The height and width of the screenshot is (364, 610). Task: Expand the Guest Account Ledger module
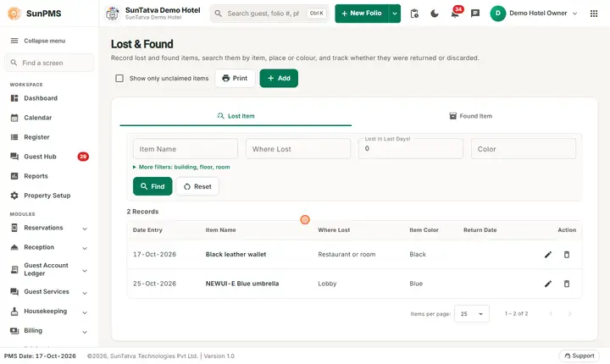(x=85, y=271)
